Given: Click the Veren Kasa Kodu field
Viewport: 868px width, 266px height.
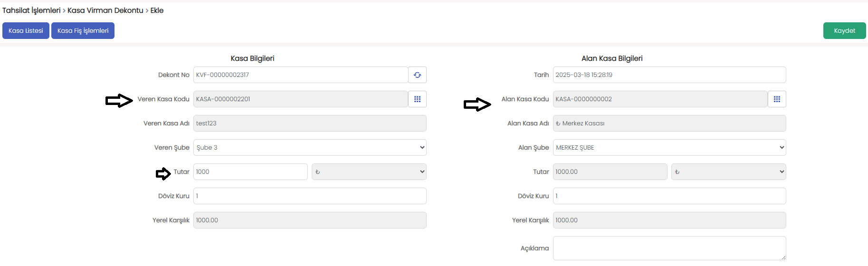Looking at the screenshot, I should [x=301, y=99].
